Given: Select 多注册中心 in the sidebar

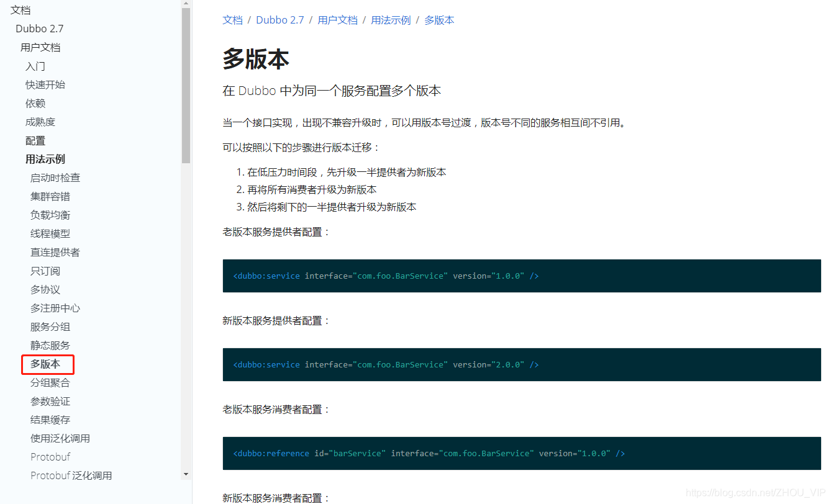Looking at the screenshot, I should (55, 308).
